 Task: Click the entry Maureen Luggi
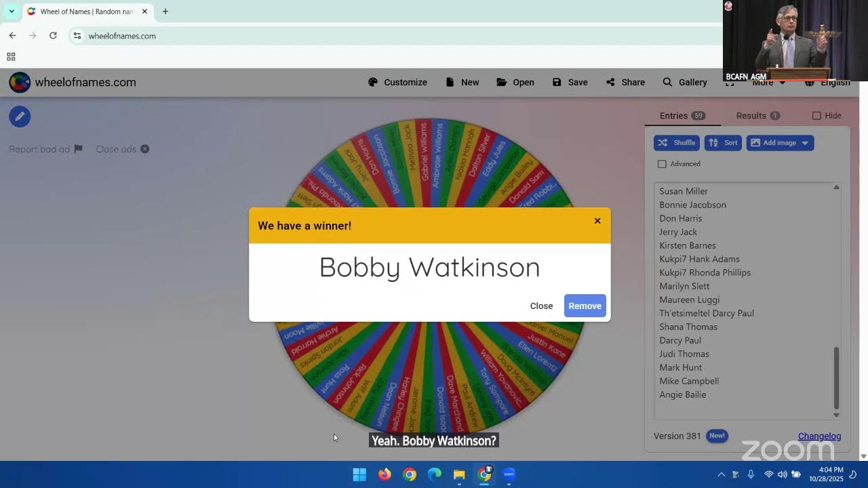[x=689, y=300]
